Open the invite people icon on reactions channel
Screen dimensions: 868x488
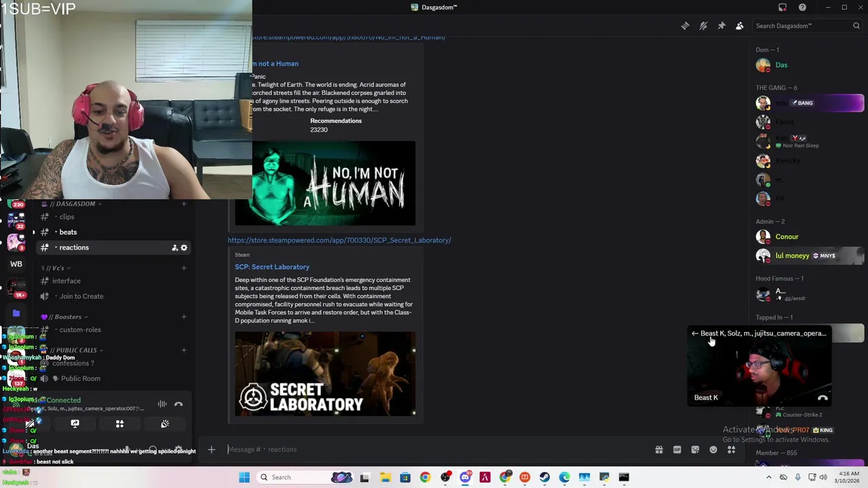pyautogui.click(x=174, y=248)
